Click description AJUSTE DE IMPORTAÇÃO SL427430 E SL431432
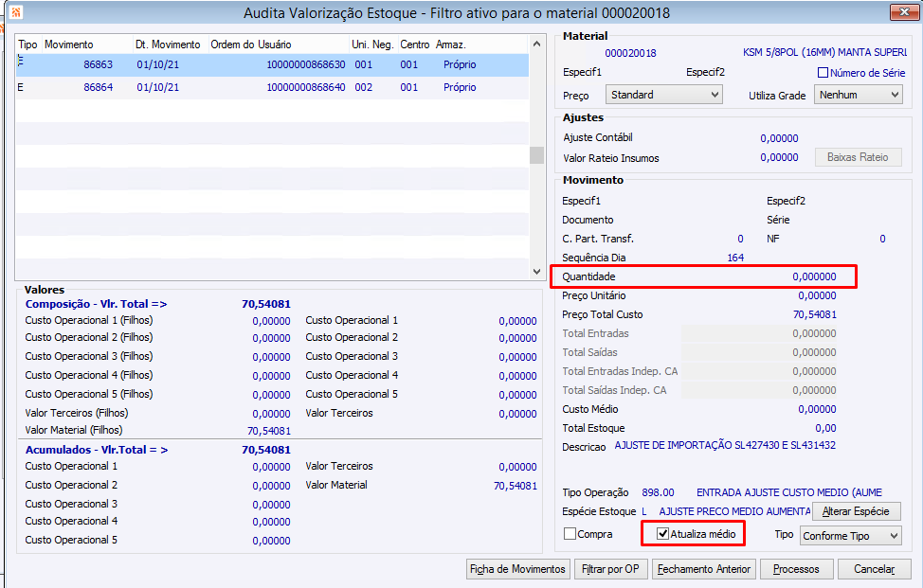The height and width of the screenshot is (588, 923). pos(725,445)
